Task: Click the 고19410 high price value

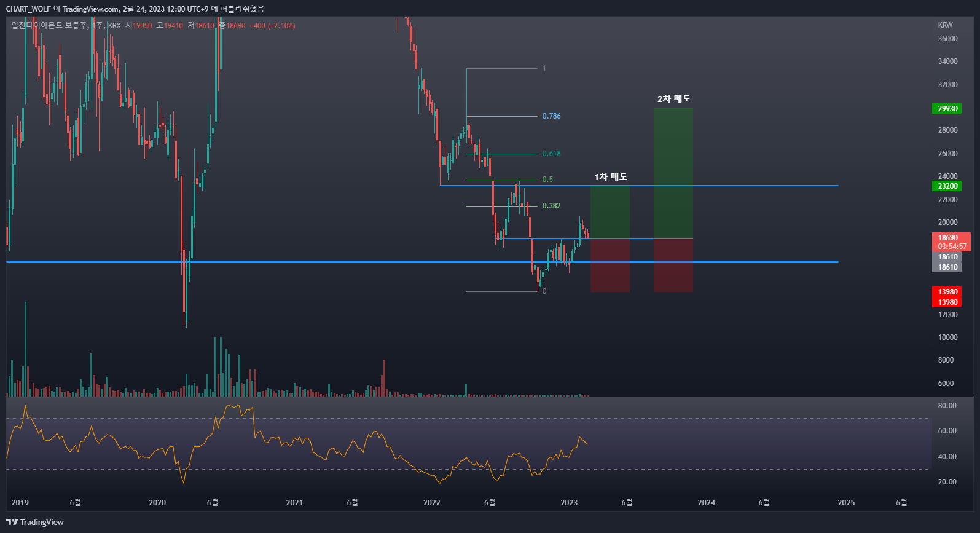Action: click(x=170, y=26)
